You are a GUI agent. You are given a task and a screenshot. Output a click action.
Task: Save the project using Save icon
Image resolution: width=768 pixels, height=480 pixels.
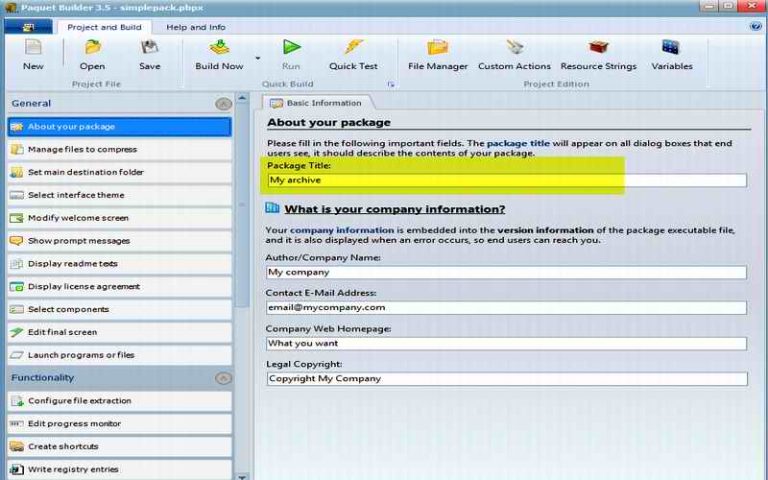(x=149, y=54)
